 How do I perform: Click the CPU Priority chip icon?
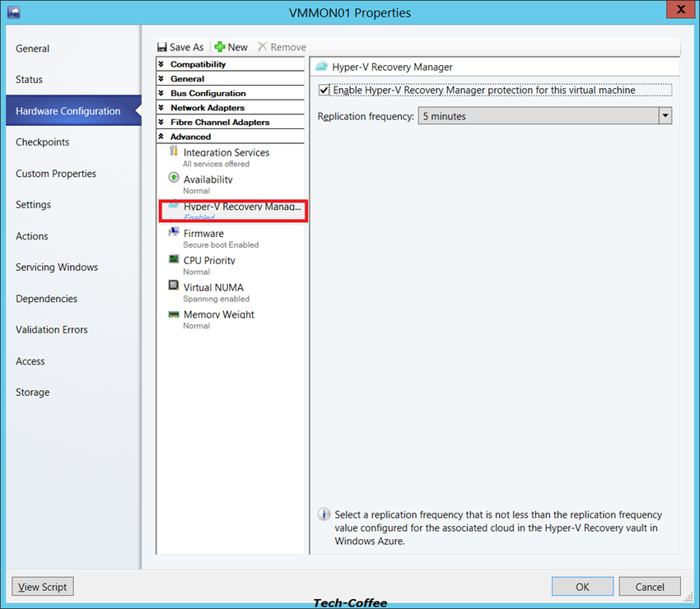point(174,258)
